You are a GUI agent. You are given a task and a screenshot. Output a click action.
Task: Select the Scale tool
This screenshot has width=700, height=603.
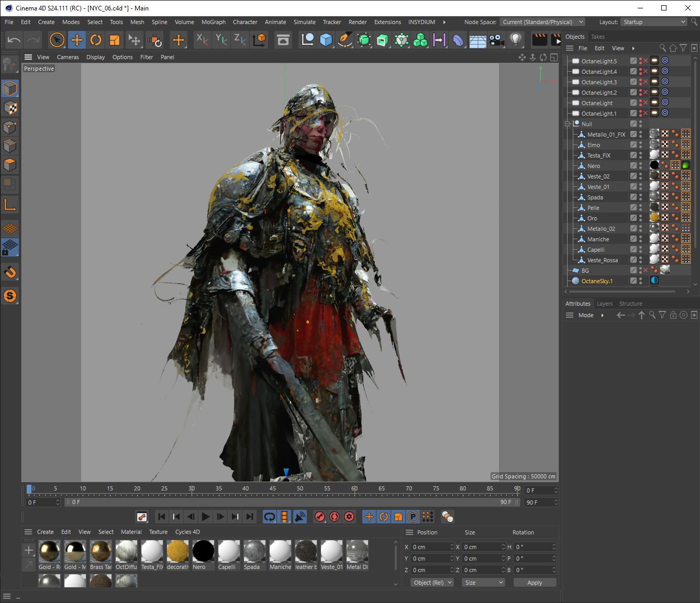115,40
